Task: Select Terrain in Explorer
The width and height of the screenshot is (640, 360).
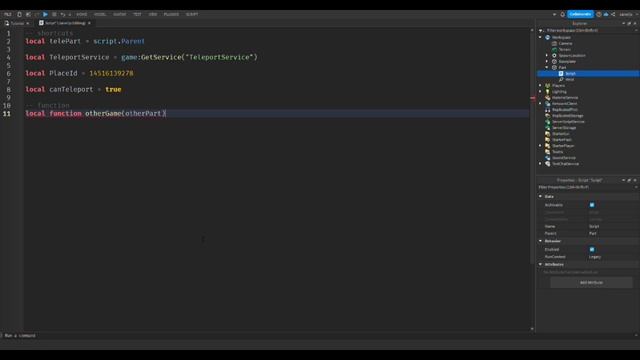Action: 564,49
